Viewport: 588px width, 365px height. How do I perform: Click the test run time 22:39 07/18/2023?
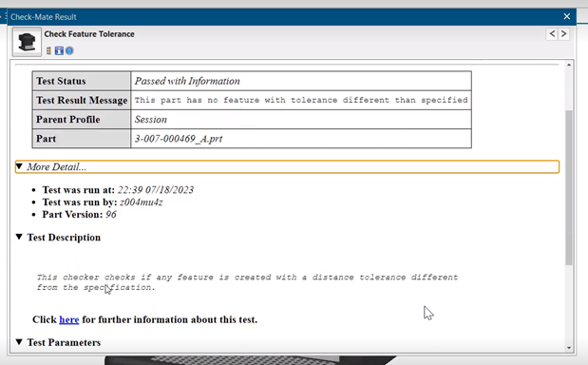click(x=156, y=190)
